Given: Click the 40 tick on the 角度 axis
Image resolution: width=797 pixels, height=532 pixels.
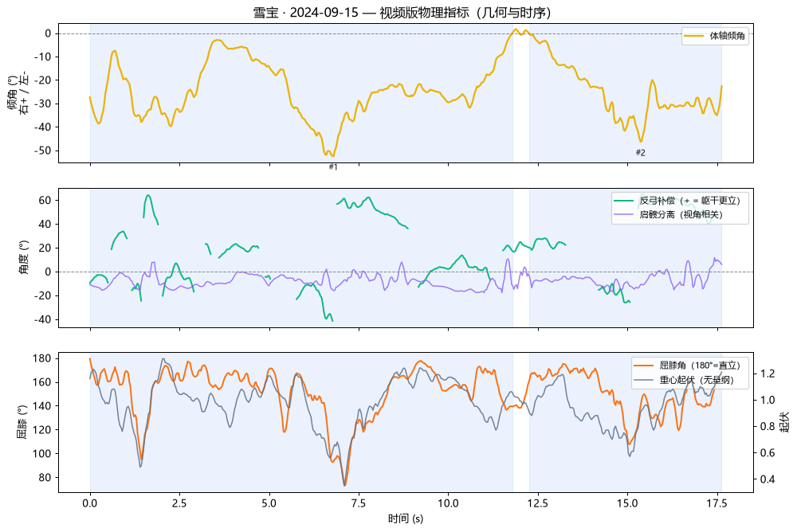Looking at the screenshot, I should pos(45,224).
